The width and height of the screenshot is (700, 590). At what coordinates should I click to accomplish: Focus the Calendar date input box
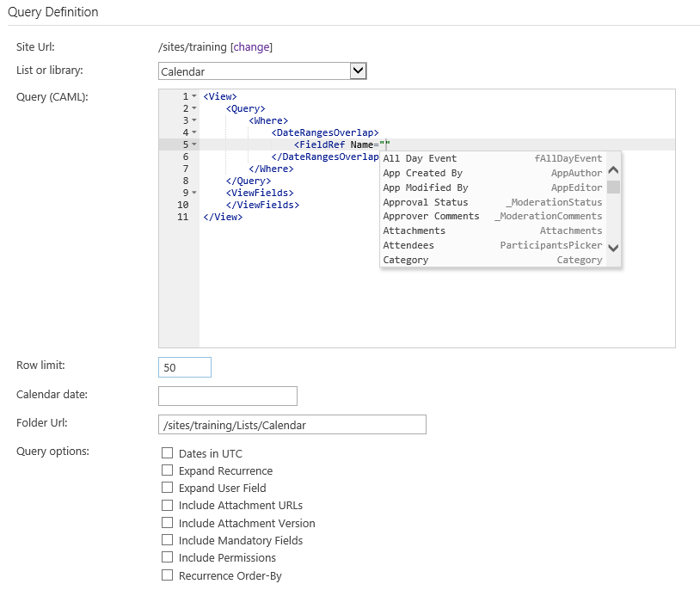228,396
